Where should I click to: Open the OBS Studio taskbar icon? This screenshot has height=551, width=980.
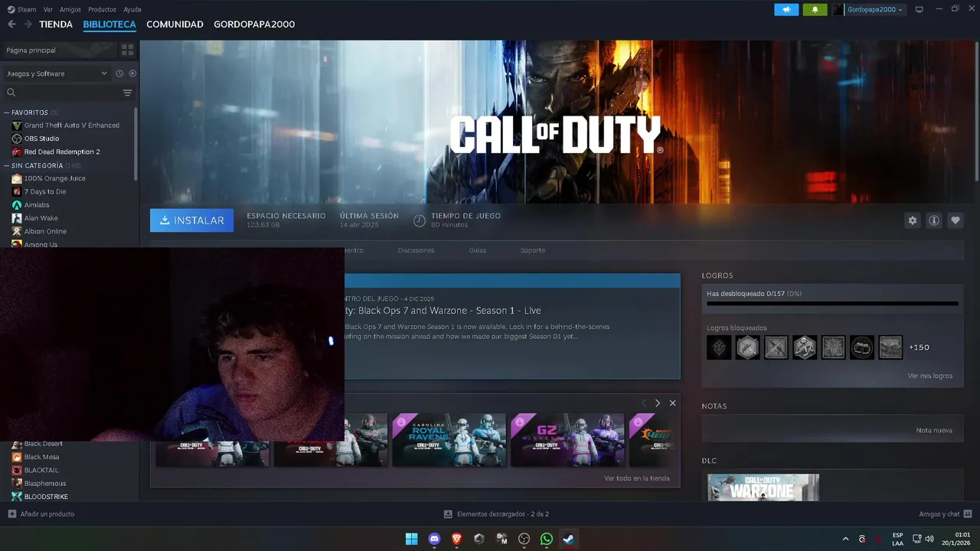click(x=524, y=539)
